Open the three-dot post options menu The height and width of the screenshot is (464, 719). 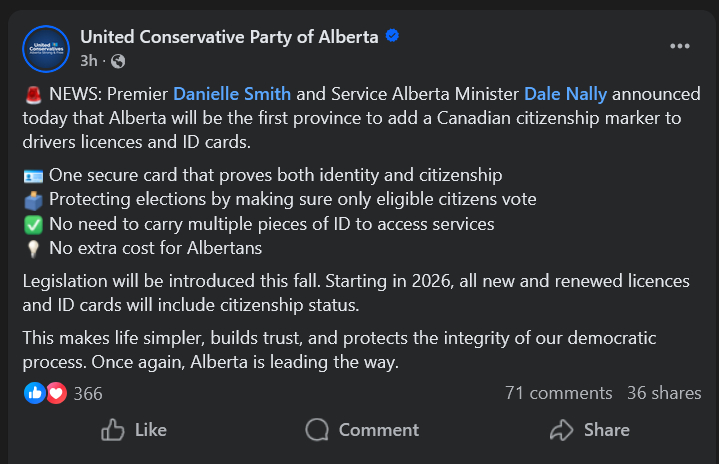coord(680,46)
